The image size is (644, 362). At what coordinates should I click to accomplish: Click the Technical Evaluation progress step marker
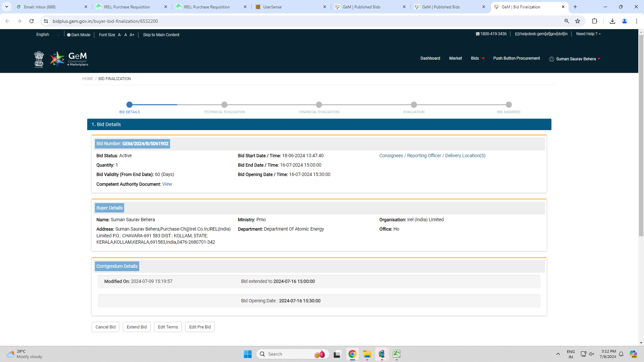(224, 105)
